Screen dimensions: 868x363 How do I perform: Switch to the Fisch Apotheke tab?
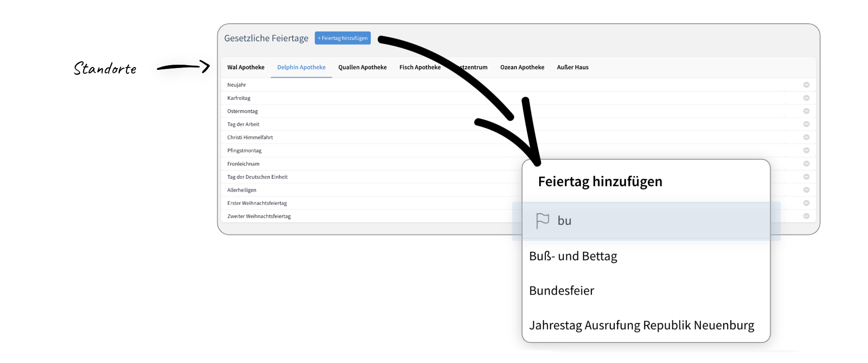click(420, 67)
